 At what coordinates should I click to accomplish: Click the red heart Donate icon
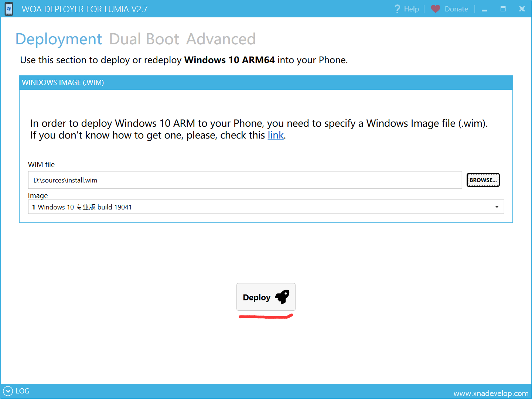tap(436, 9)
